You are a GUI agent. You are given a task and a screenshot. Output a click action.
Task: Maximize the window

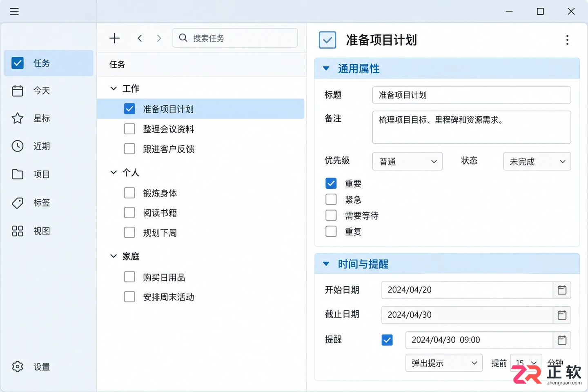[540, 11]
